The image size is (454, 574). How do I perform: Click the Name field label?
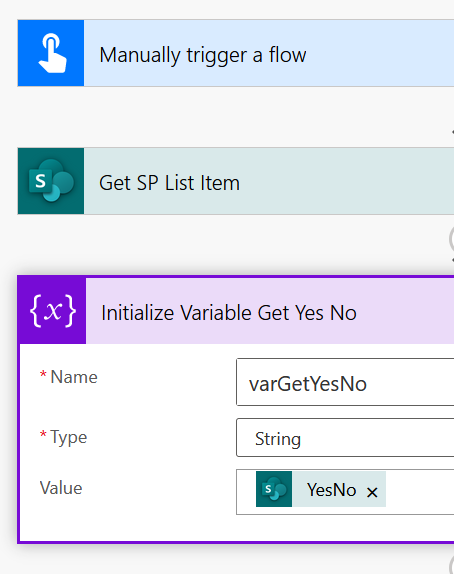click(74, 377)
